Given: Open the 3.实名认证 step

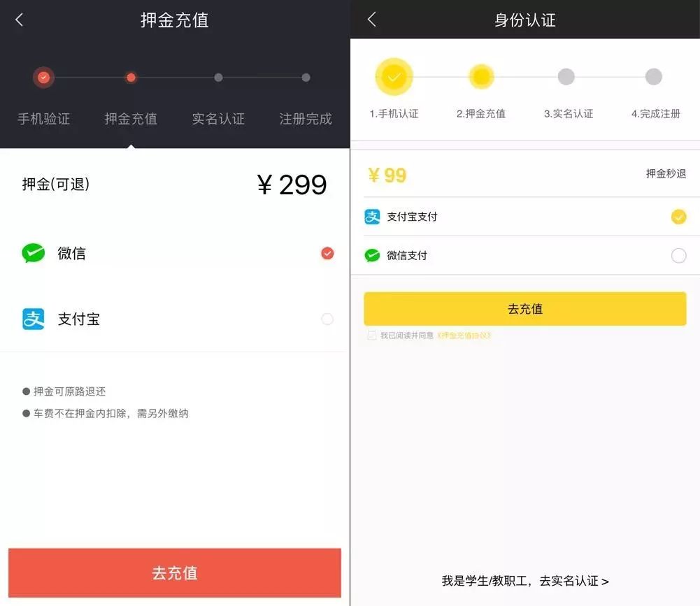Looking at the screenshot, I should click(x=569, y=114).
